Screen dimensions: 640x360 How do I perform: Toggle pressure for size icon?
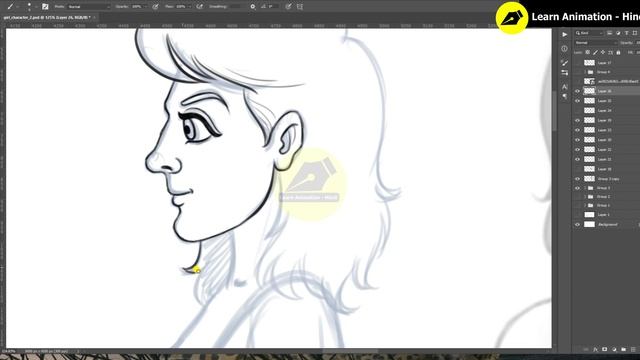click(x=289, y=7)
